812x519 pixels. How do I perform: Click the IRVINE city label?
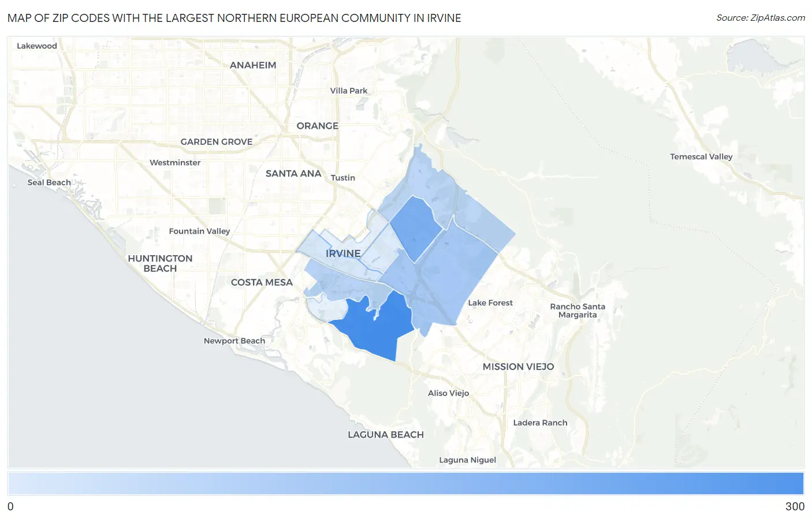[343, 253]
